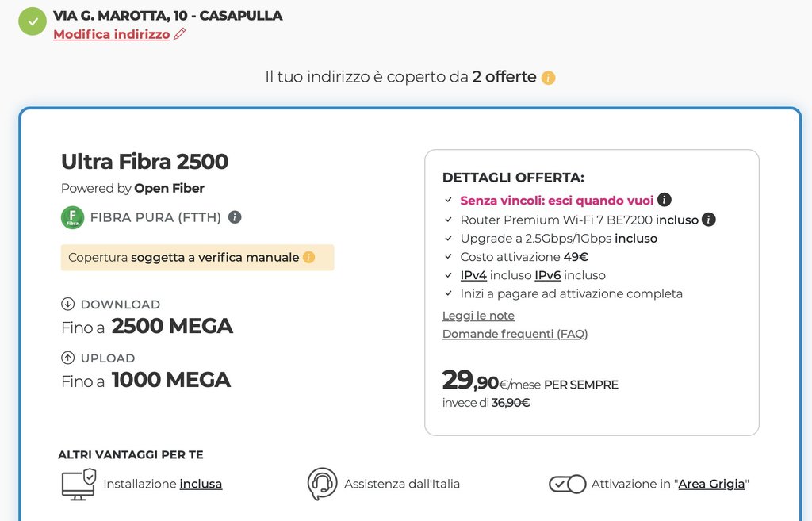This screenshot has height=521, width=812.
Task: Click the green Fibra FTTH badge icon
Action: click(72, 217)
